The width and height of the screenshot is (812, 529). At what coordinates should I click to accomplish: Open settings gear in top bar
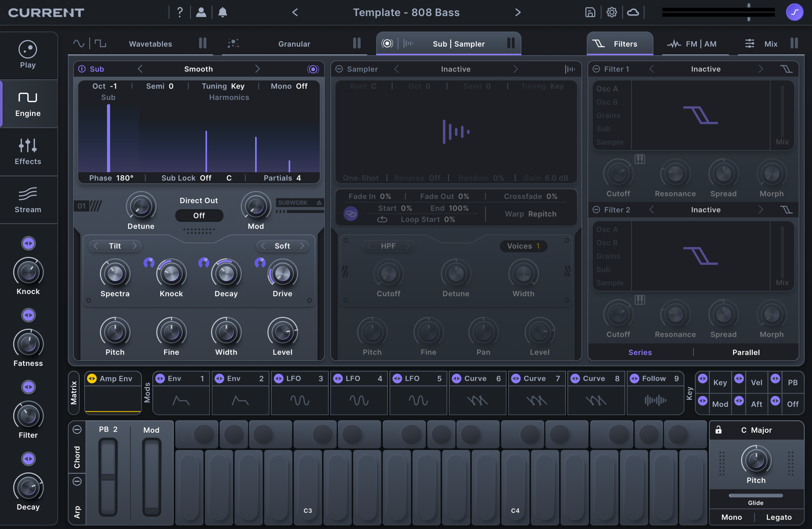tap(611, 12)
